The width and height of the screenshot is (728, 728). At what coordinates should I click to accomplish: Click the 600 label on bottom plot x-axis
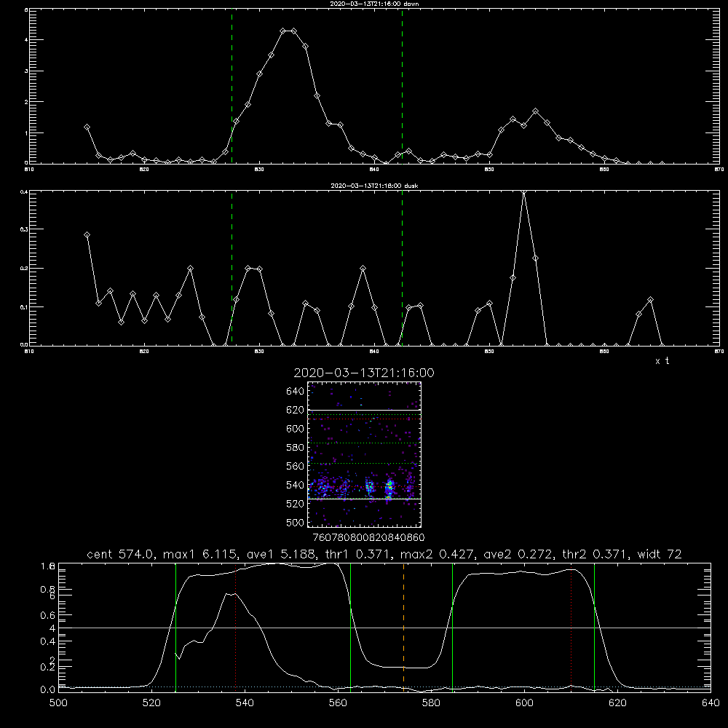(x=524, y=703)
